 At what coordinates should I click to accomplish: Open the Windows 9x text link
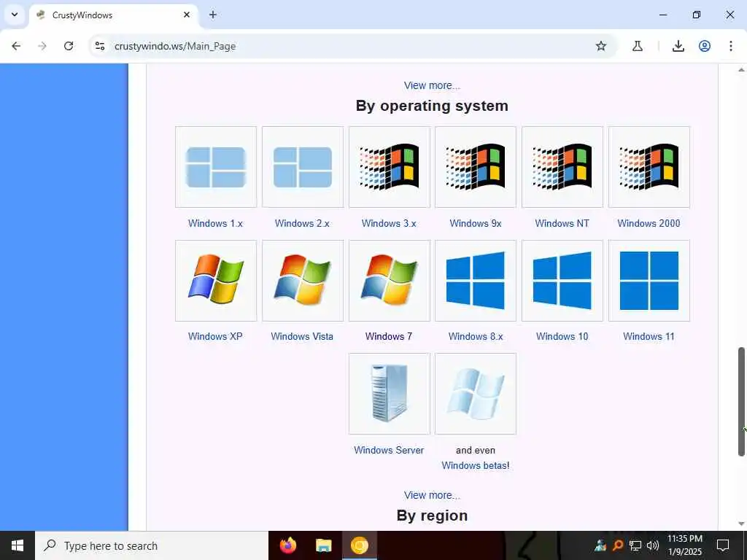coord(476,223)
